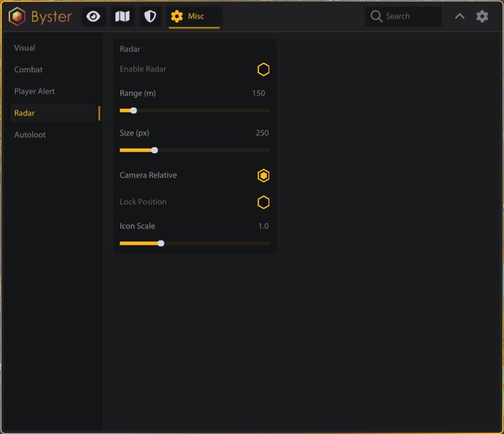Viewport: 504px width, 434px height.
Task: Click the Size value 250
Action: (x=262, y=133)
